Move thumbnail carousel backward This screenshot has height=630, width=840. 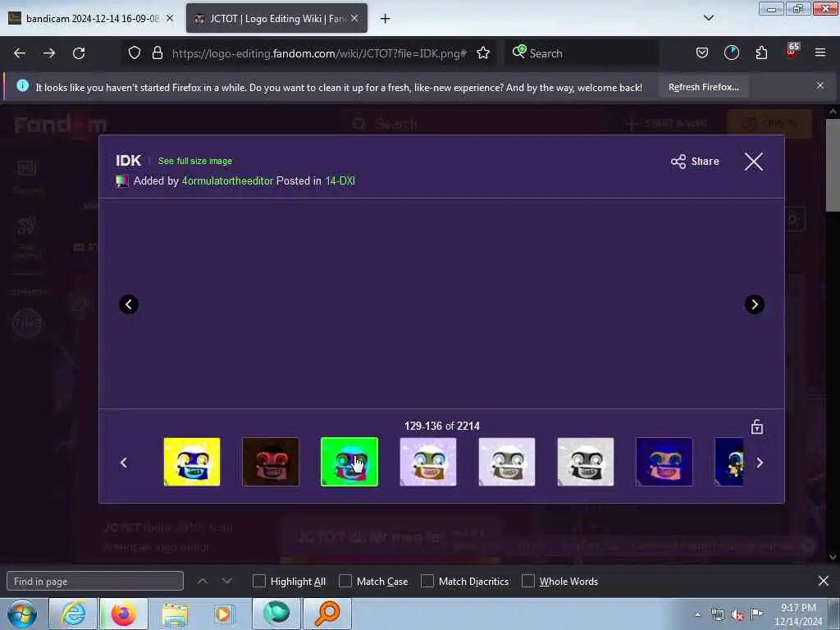(124, 463)
